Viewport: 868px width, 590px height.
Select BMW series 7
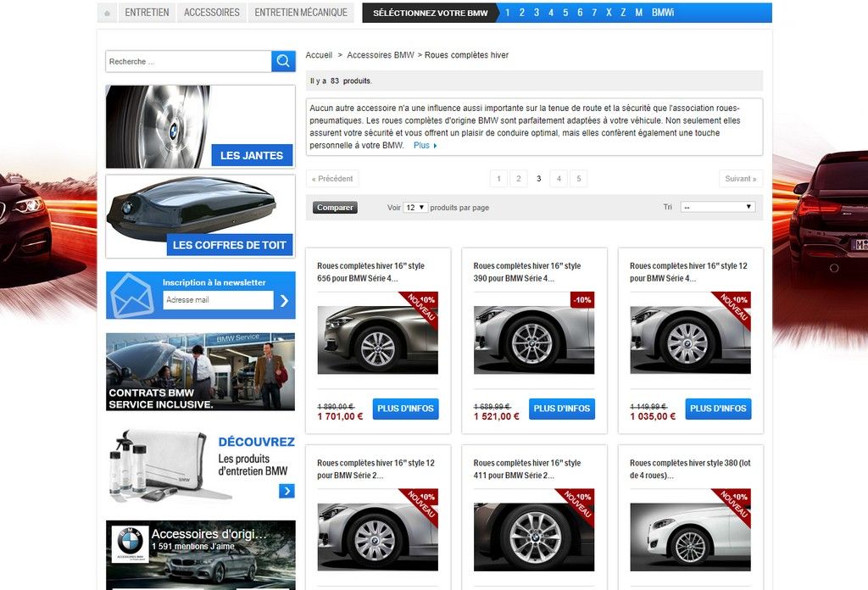[x=594, y=12]
